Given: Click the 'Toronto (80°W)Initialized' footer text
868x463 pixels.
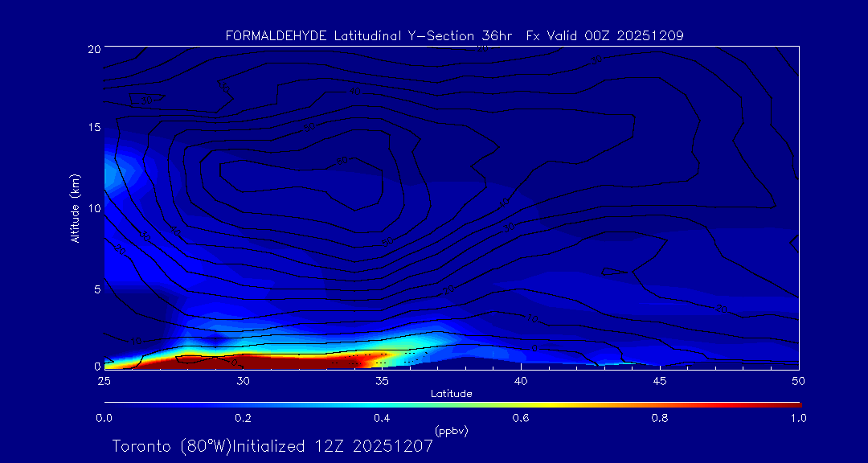Looking at the screenshot, I should tap(209, 446).
